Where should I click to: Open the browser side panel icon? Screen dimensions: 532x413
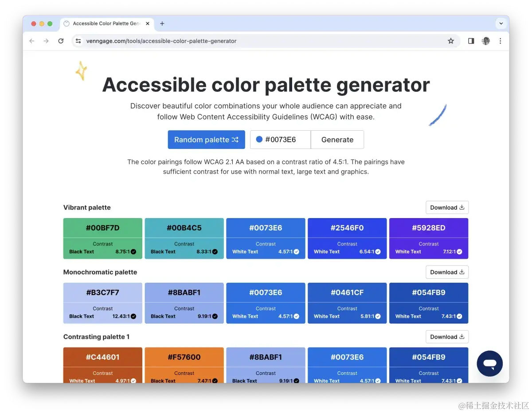(471, 41)
